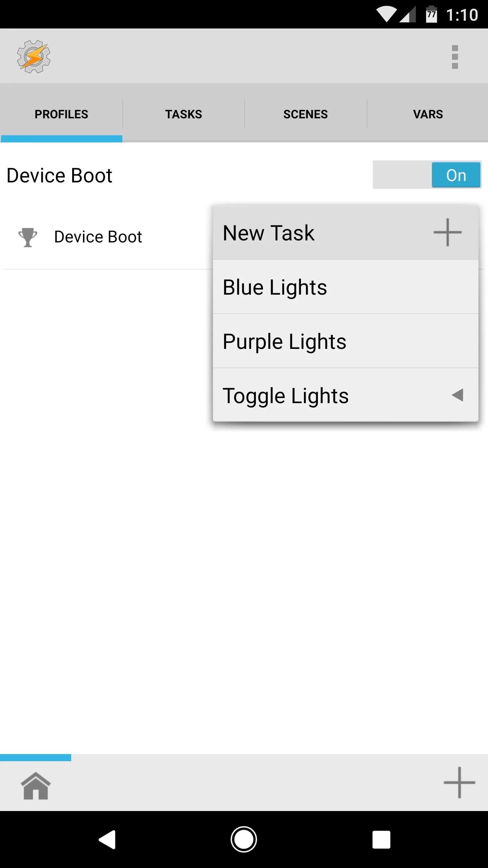The image size is (488, 868).
Task: Select Toggle Lights in the popup menu
Action: [x=346, y=395]
